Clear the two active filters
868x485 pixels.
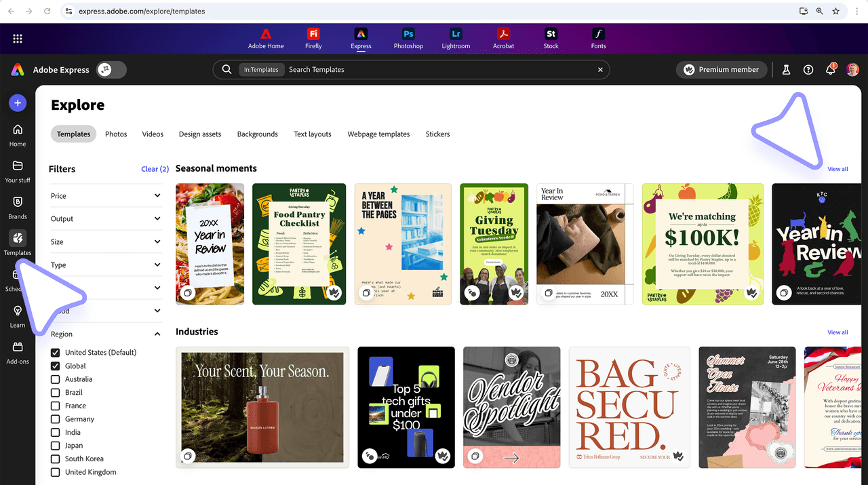click(155, 168)
